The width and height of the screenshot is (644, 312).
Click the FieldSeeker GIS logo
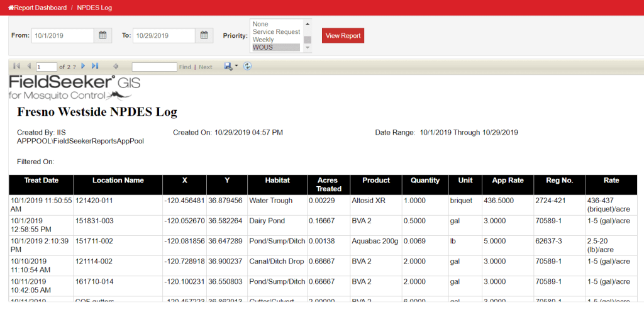[x=74, y=88]
